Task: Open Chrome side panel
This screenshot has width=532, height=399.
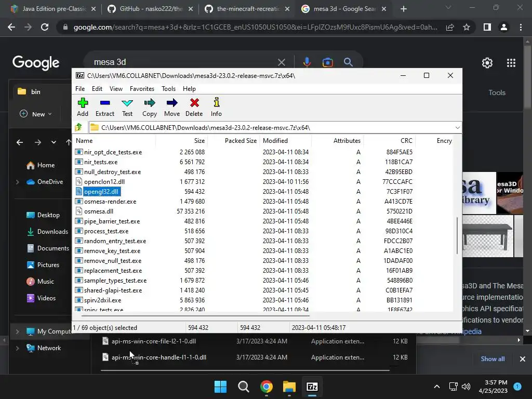Action: click(487, 27)
